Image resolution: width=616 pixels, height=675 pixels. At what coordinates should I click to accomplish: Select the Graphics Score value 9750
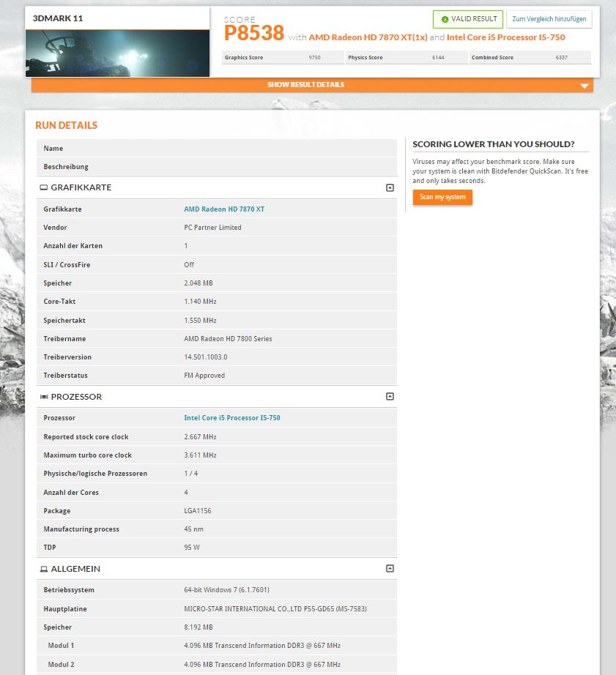[x=314, y=58]
